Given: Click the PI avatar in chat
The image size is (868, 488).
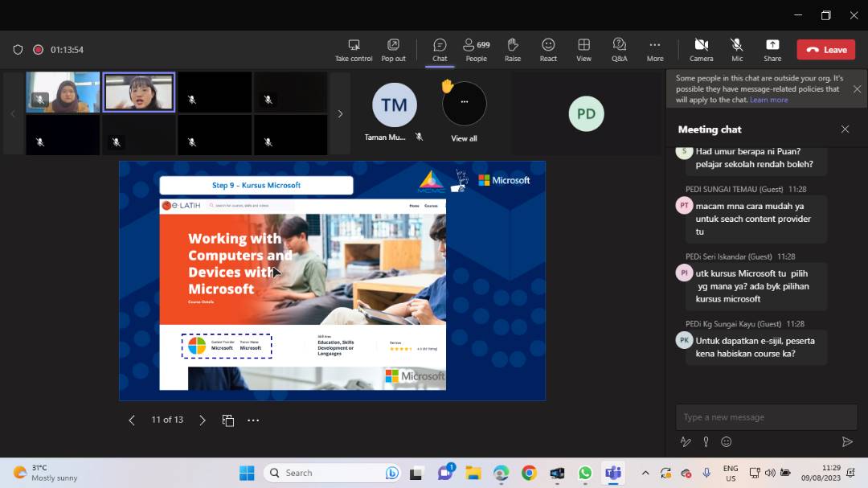Looking at the screenshot, I should click(x=684, y=273).
